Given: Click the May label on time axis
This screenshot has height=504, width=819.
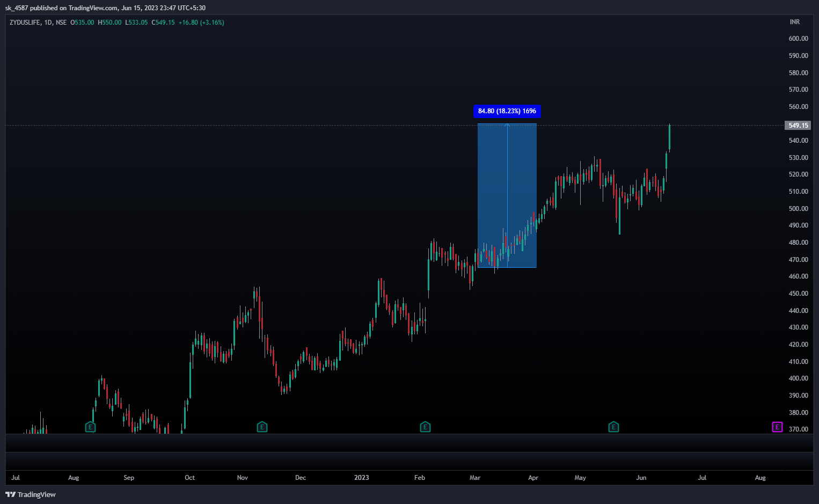Looking at the screenshot, I should click(580, 478).
